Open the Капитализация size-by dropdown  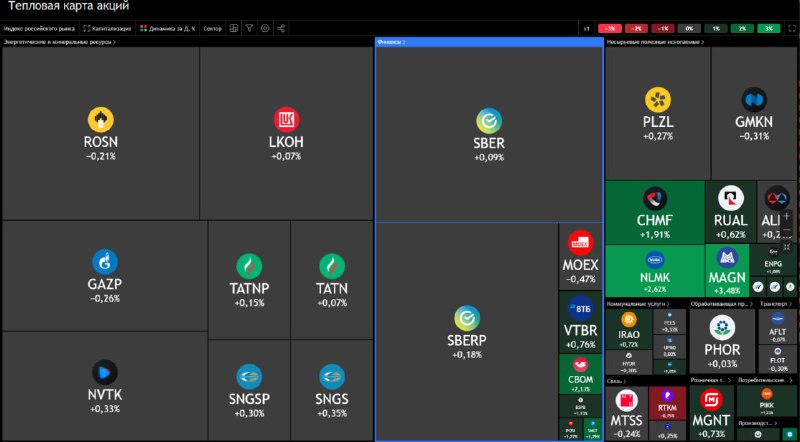pos(108,29)
